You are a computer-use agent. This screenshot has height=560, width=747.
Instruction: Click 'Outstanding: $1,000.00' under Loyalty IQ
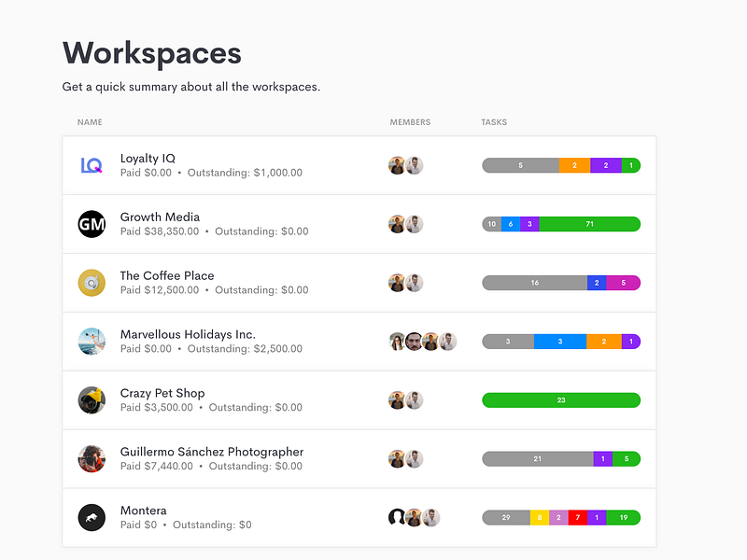point(245,173)
